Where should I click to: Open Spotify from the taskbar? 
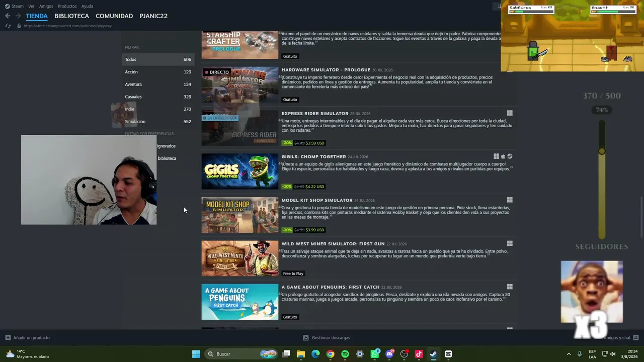pyautogui.click(x=345, y=354)
